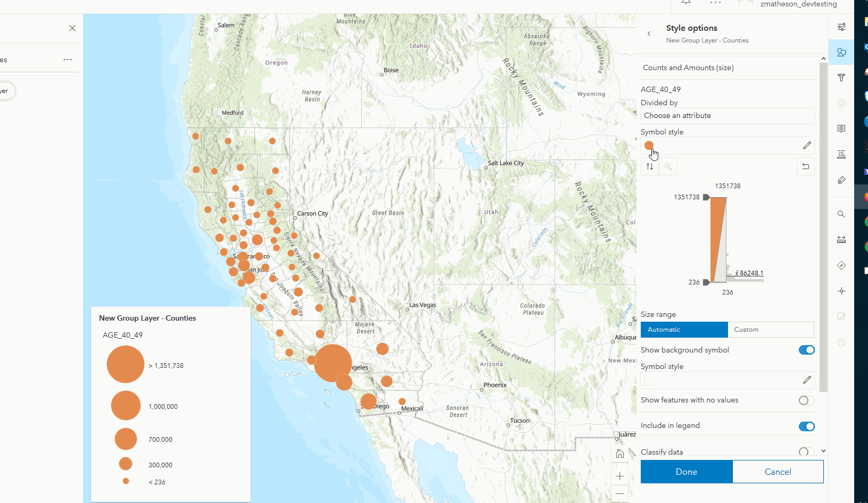Reset the histogram slider with undo icon
The image size is (868, 503).
tap(806, 166)
